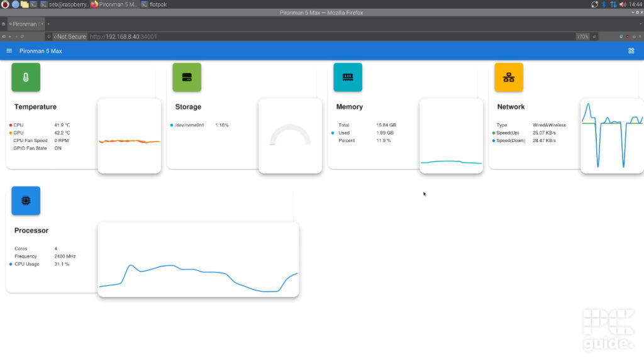The height and width of the screenshot is (362, 644).
Task: Click the memory Used value 1.89 GB
Action: [x=385, y=133]
